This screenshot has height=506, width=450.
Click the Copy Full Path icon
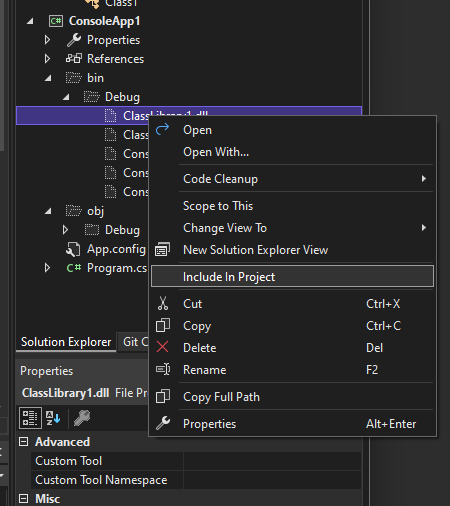coord(163,396)
